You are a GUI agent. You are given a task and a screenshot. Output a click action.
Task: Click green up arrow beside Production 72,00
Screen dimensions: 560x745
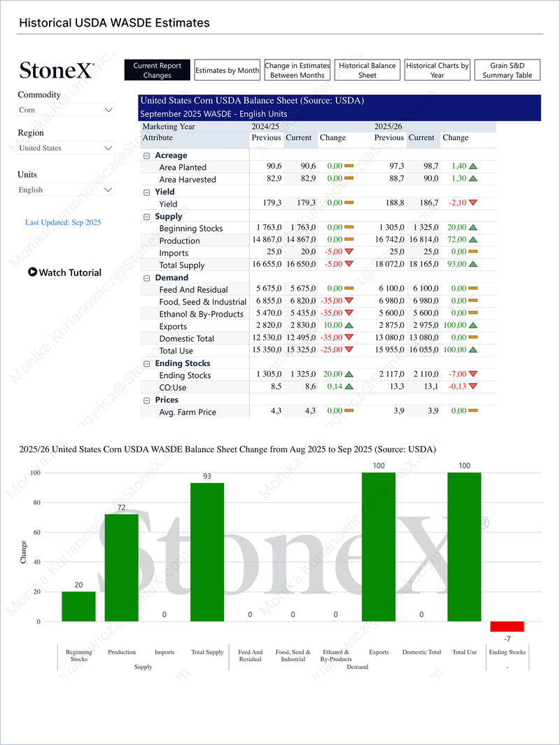(x=473, y=240)
